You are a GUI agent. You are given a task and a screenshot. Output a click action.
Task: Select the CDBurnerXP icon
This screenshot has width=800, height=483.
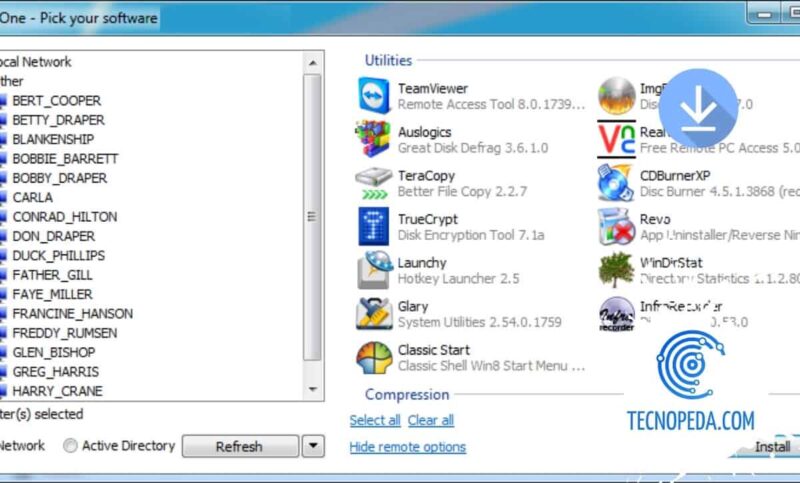click(616, 183)
